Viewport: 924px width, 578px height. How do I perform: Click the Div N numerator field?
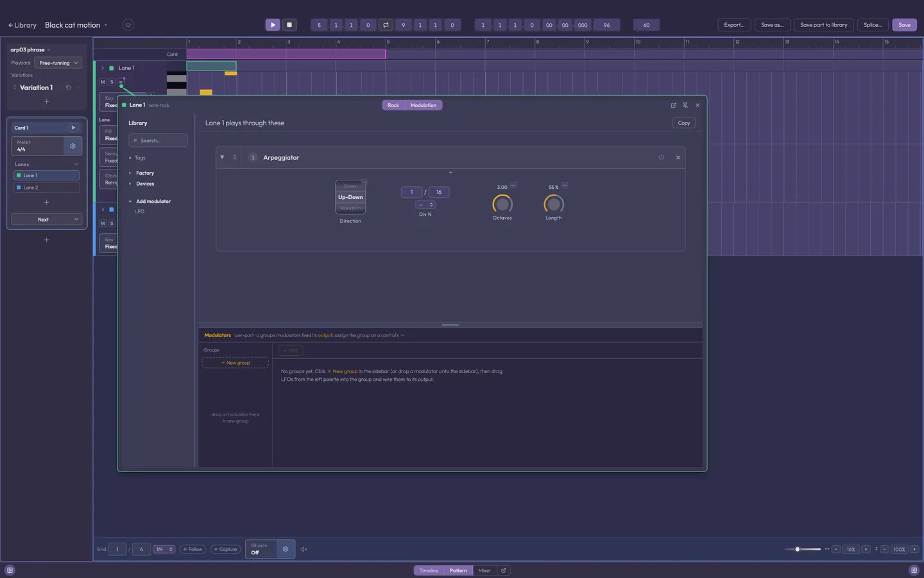pyautogui.click(x=411, y=192)
